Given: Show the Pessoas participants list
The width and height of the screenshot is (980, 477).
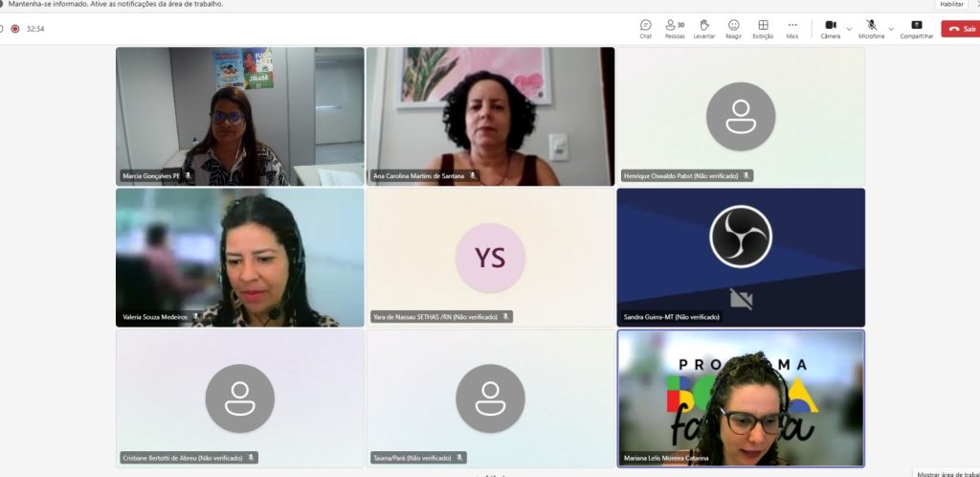Looking at the screenshot, I should coord(675,29).
